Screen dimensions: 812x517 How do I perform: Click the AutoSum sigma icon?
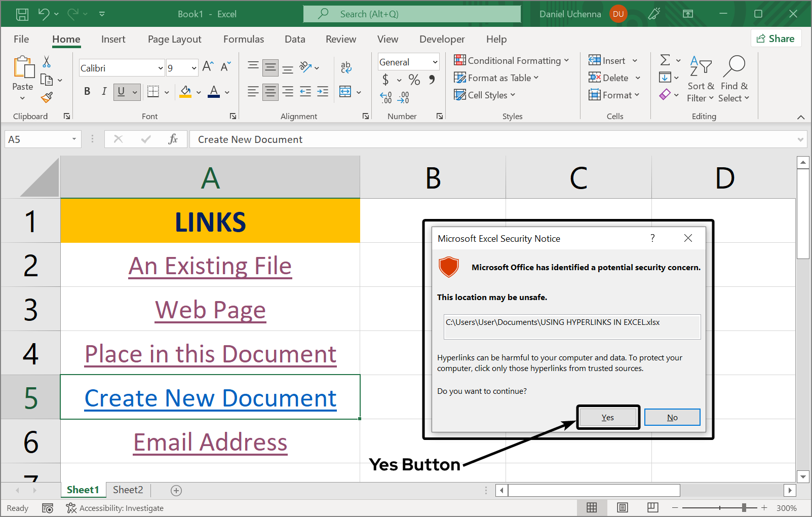[x=665, y=60]
